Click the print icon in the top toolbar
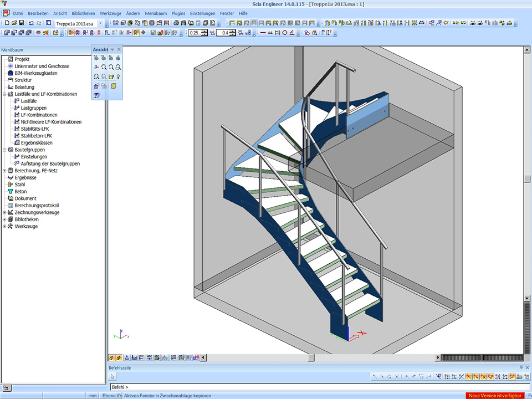The image size is (532, 399). [176, 23]
